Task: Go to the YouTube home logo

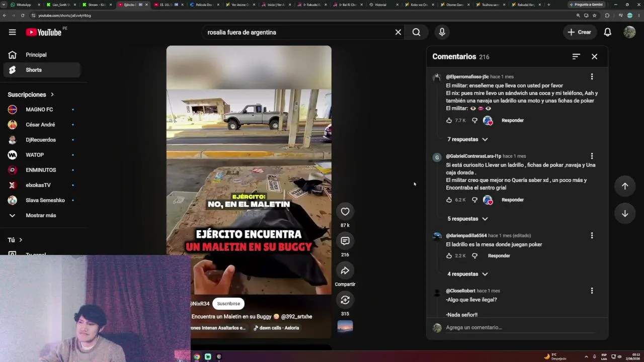Action: click(43, 32)
